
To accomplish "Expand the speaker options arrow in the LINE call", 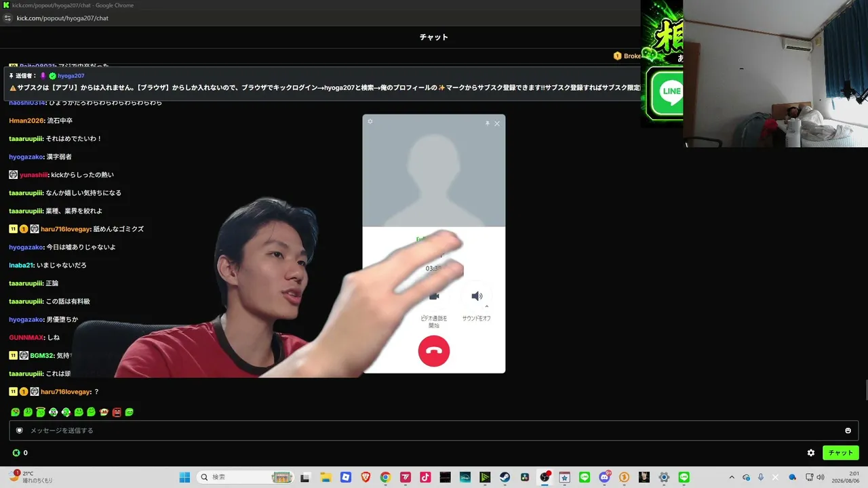I will pos(487,306).
